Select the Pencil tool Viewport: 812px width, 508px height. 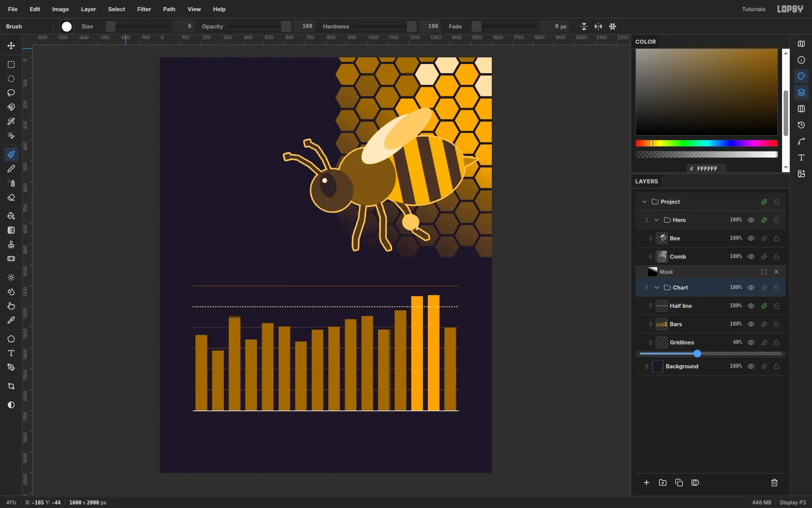(11, 169)
